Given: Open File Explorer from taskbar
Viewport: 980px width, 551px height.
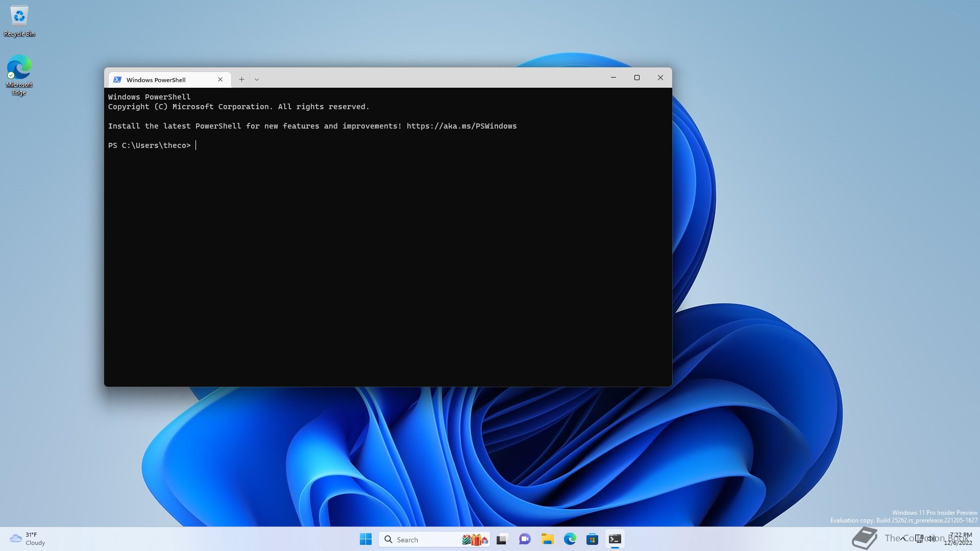Looking at the screenshot, I should [547, 539].
